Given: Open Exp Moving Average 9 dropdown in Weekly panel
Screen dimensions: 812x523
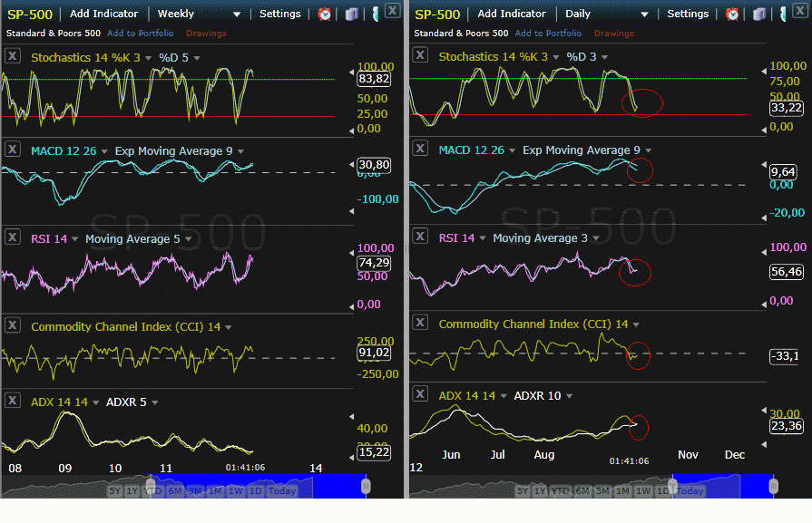Looking at the screenshot, I should coord(240,151).
